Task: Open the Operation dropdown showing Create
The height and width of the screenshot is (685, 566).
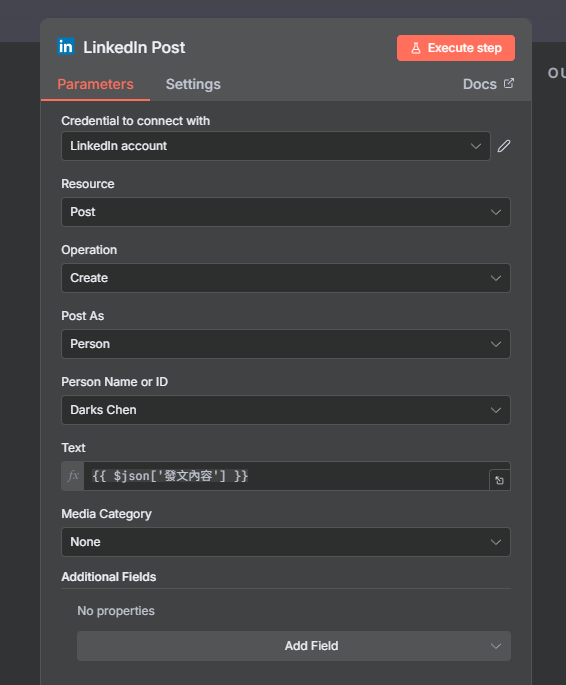Action: [286, 278]
